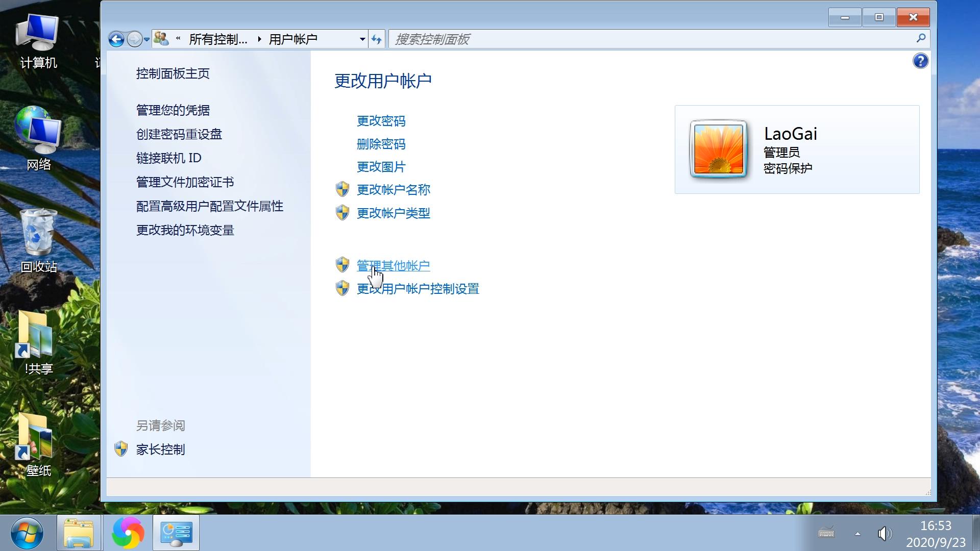The height and width of the screenshot is (551, 980).
Task: Open the 壁纸 folder on the desktop
Action: (35, 441)
